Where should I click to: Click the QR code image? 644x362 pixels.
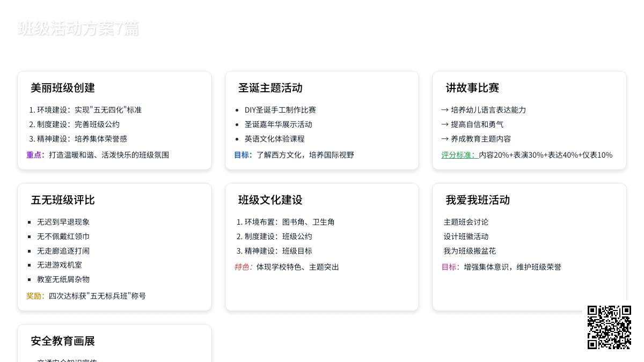point(609,327)
